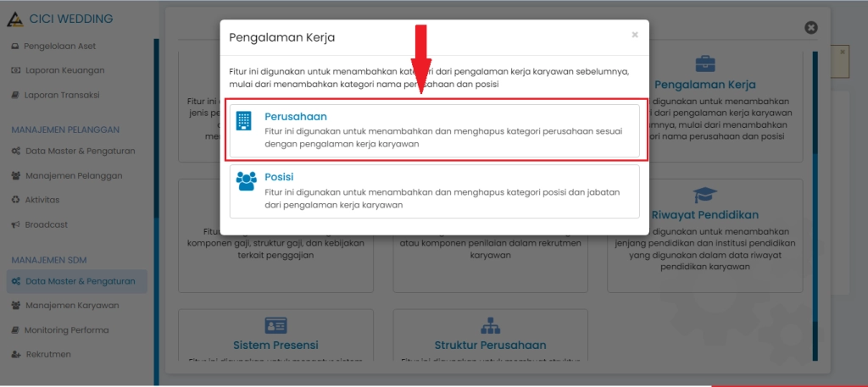Click the Rekrutmen add-user icon
The height and width of the screenshot is (387, 868).
coord(16,354)
